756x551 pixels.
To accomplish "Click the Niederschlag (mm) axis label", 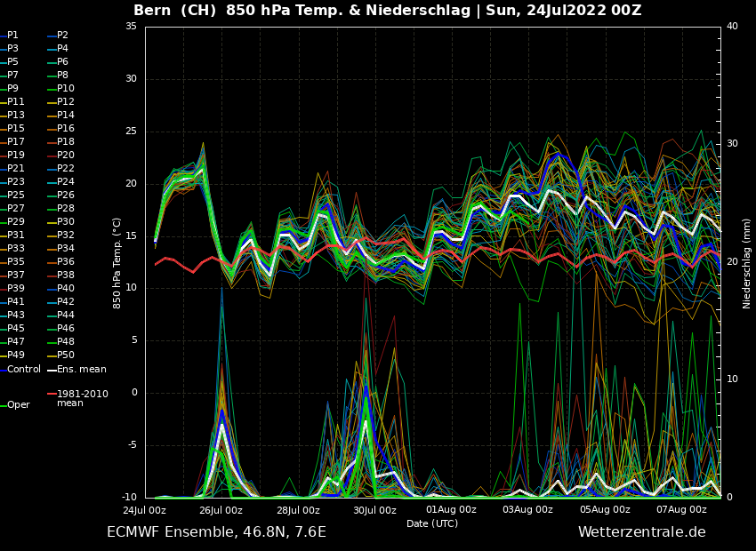I will pyautogui.click(x=747, y=262).
